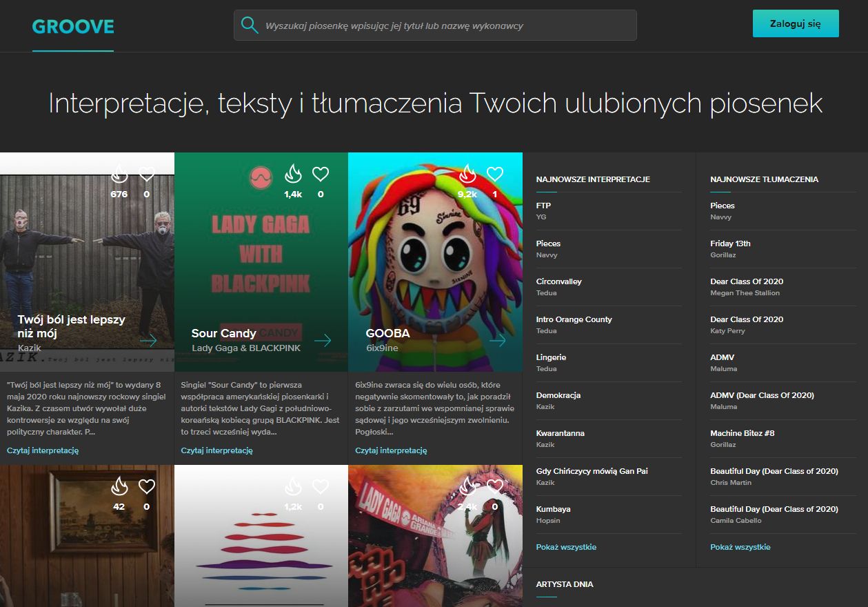Click the Zaloguj się button

pos(796,23)
